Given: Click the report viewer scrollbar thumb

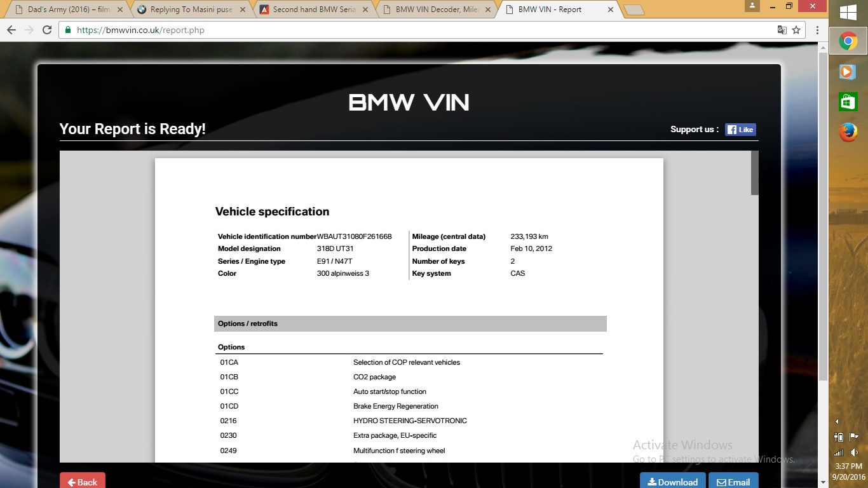Looking at the screenshot, I should click(x=754, y=172).
